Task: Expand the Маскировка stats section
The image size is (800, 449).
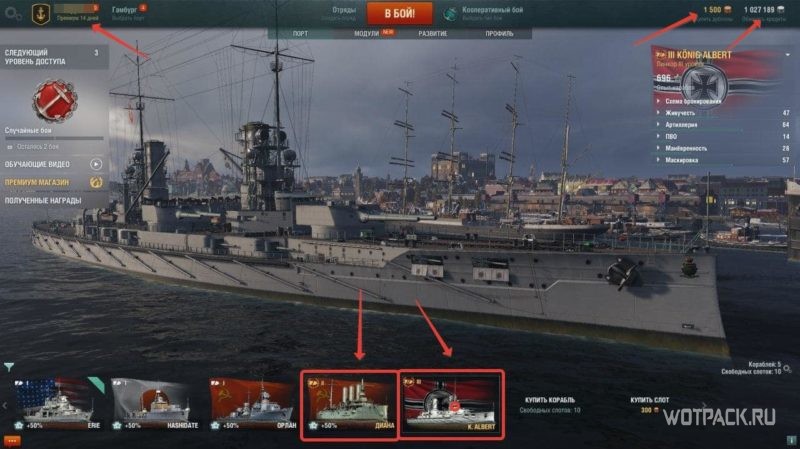Action: (x=682, y=160)
